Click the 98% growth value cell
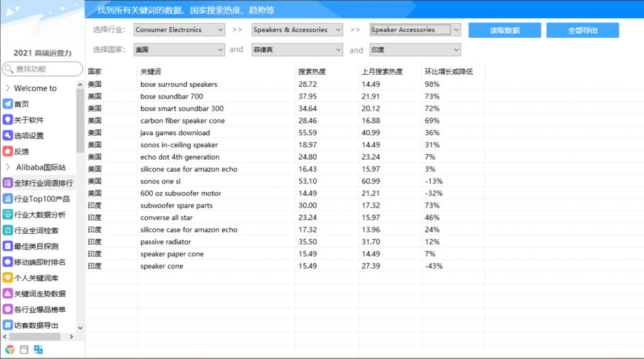644x359 pixels. tap(432, 84)
